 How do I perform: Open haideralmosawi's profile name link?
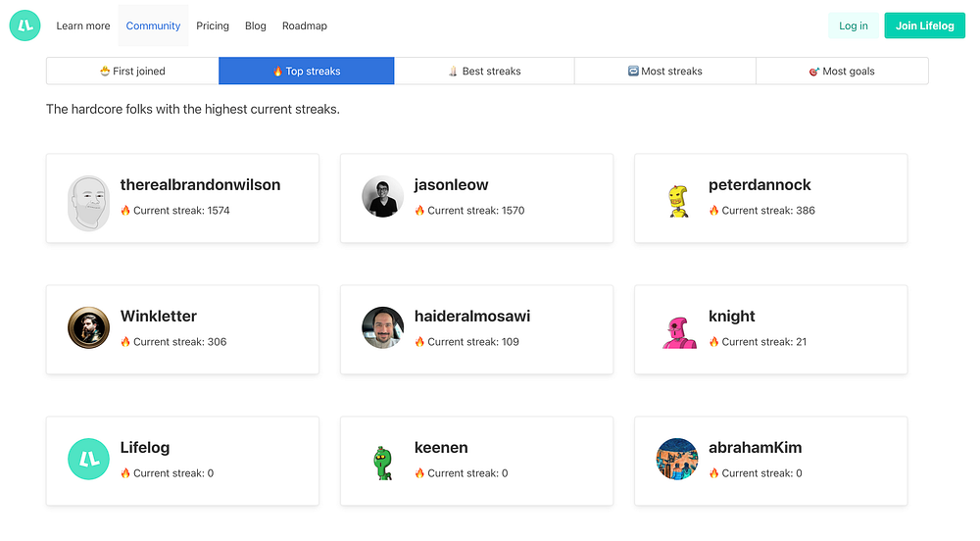(x=472, y=317)
